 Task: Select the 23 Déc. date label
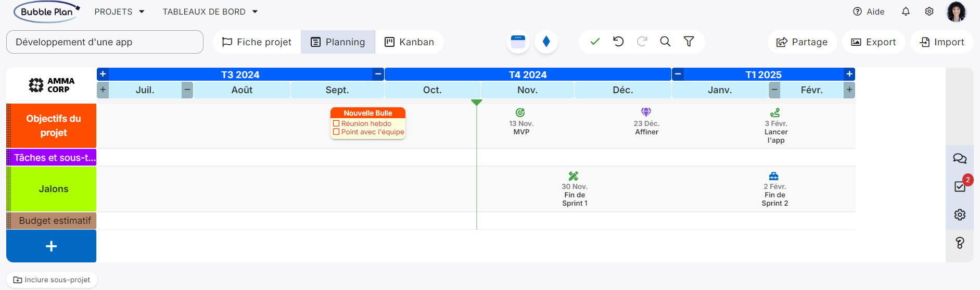[x=646, y=123]
